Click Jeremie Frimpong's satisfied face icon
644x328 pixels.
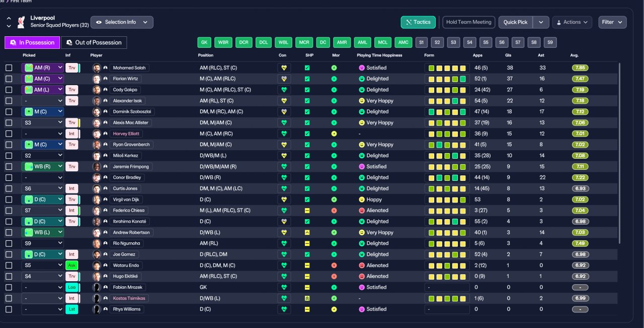pos(361,166)
